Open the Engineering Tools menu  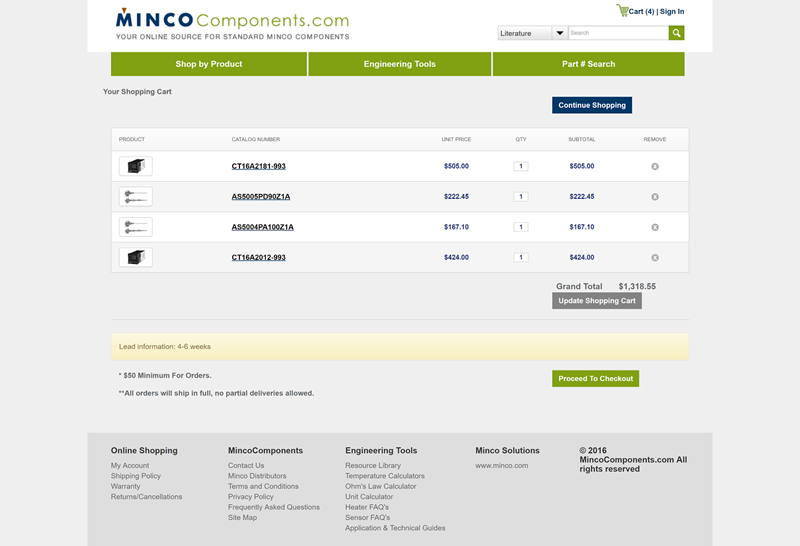[399, 64]
